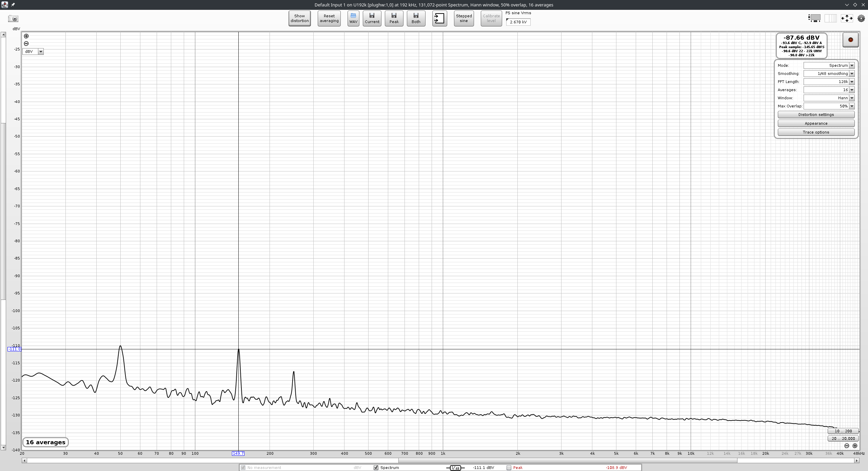Toggle the Spectrum trace checkbox
This screenshot has height=471, width=868.
(376, 468)
